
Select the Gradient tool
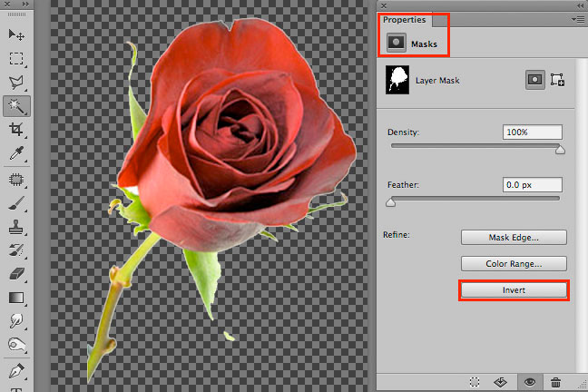15,297
